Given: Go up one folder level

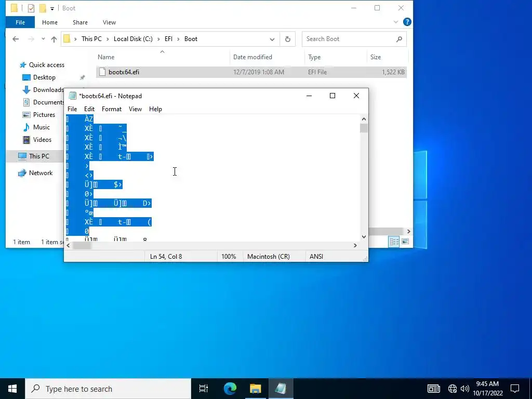Looking at the screenshot, I should tap(54, 39).
